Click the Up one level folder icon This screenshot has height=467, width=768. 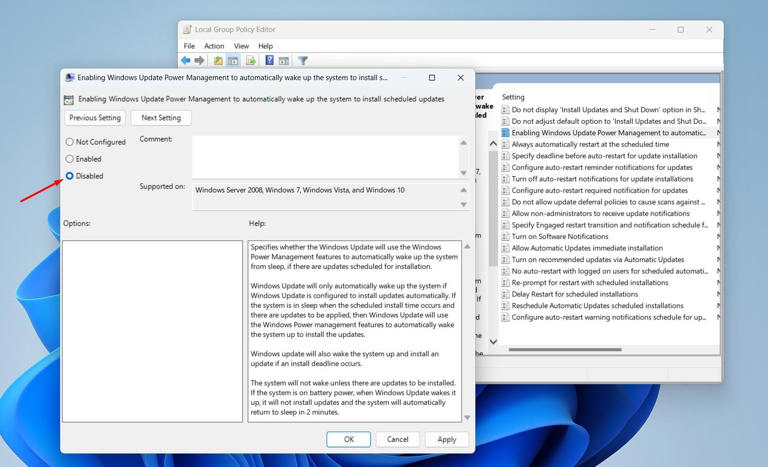click(x=218, y=61)
